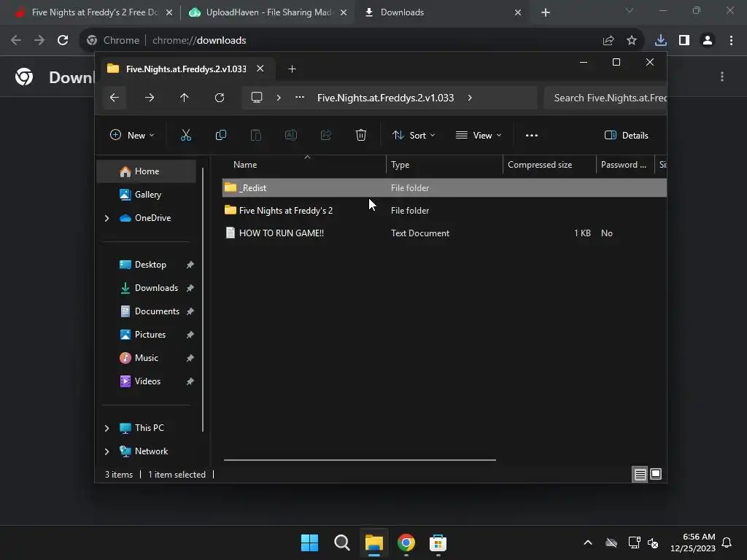Go up one folder level

(185, 98)
